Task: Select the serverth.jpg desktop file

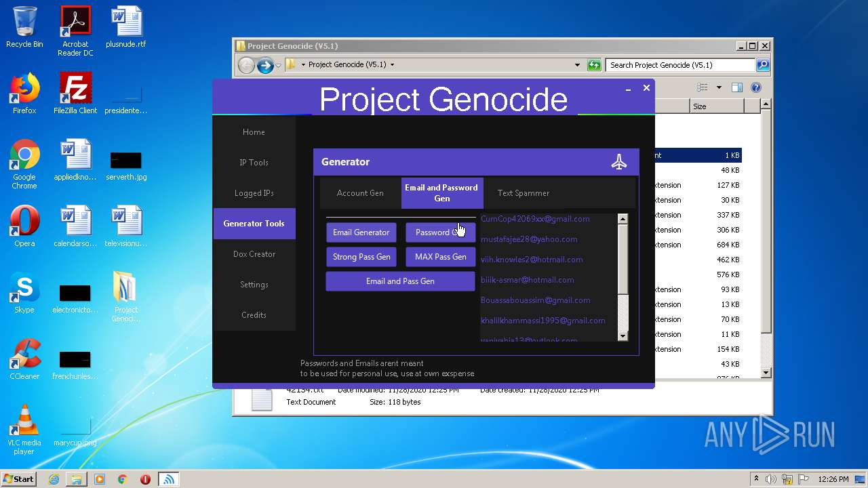Action: [x=126, y=165]
